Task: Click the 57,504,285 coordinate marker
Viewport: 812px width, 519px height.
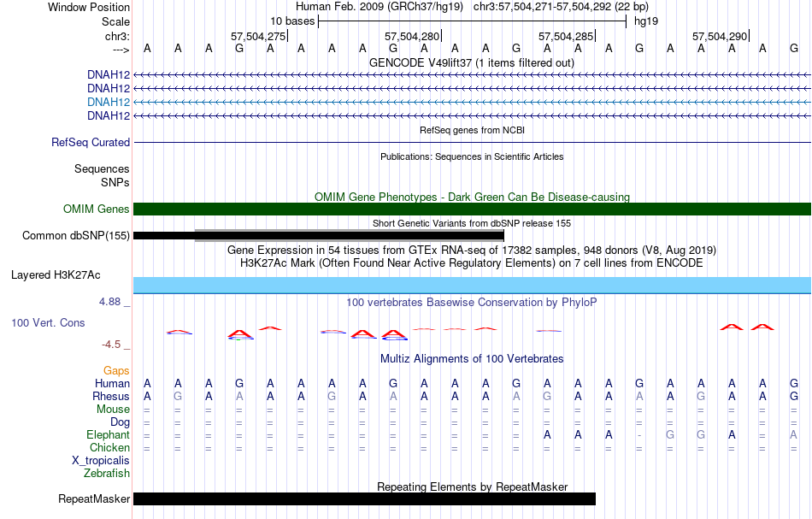Action: point(566,36)
